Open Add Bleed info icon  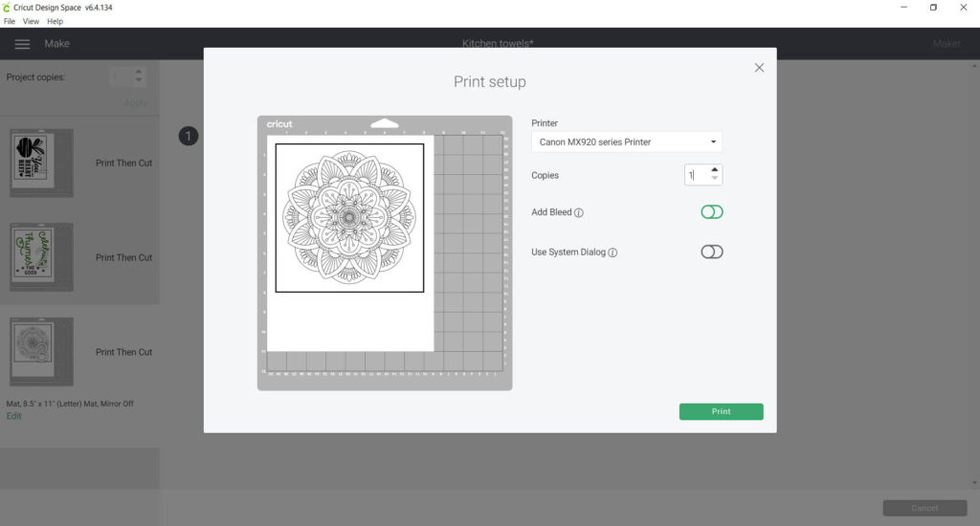[x=579, y=213]
